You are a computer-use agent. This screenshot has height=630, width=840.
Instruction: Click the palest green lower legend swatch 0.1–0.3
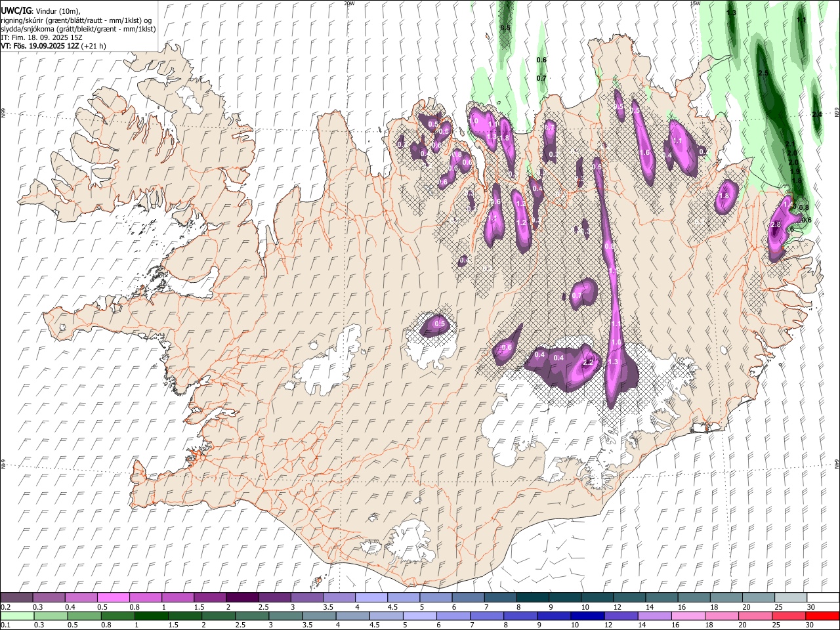(17, 616)
